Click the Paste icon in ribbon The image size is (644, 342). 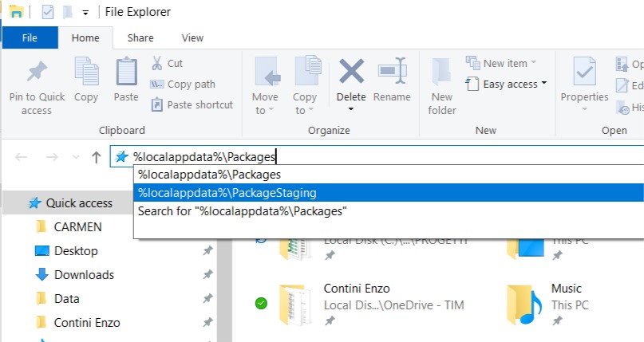click(x=126, y=73)
